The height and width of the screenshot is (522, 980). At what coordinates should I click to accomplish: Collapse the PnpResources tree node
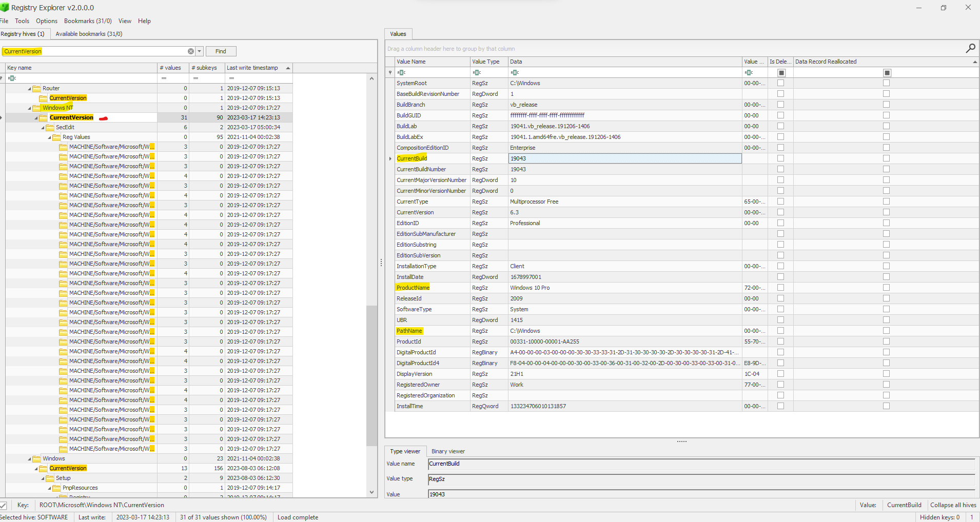[50, 488]
